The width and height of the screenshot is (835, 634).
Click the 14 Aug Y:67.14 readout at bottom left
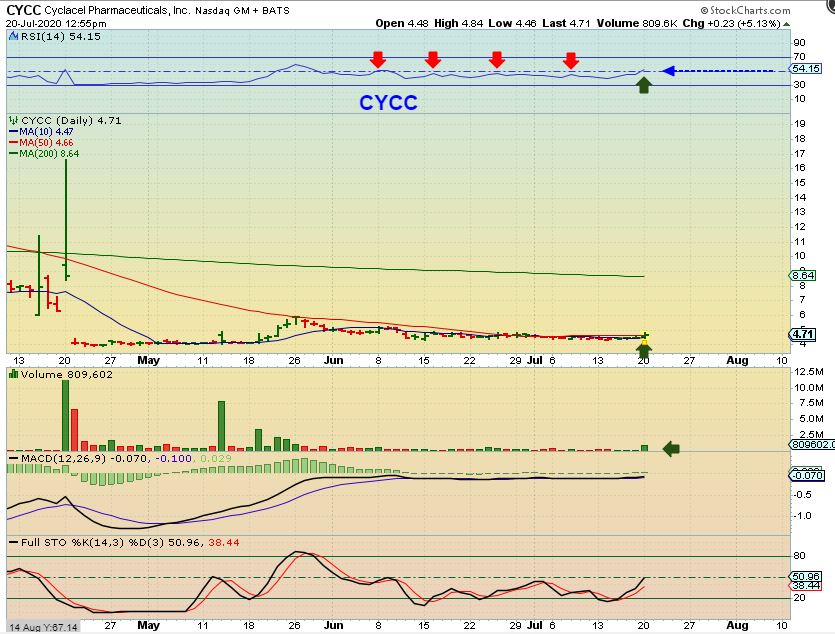coord(43,627)
